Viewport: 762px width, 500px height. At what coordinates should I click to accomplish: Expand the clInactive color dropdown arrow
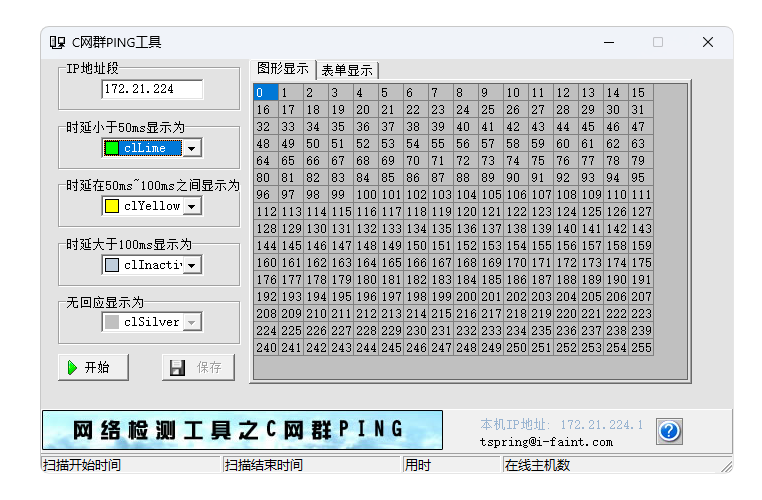pyautogui.click(x=191, y=265)
